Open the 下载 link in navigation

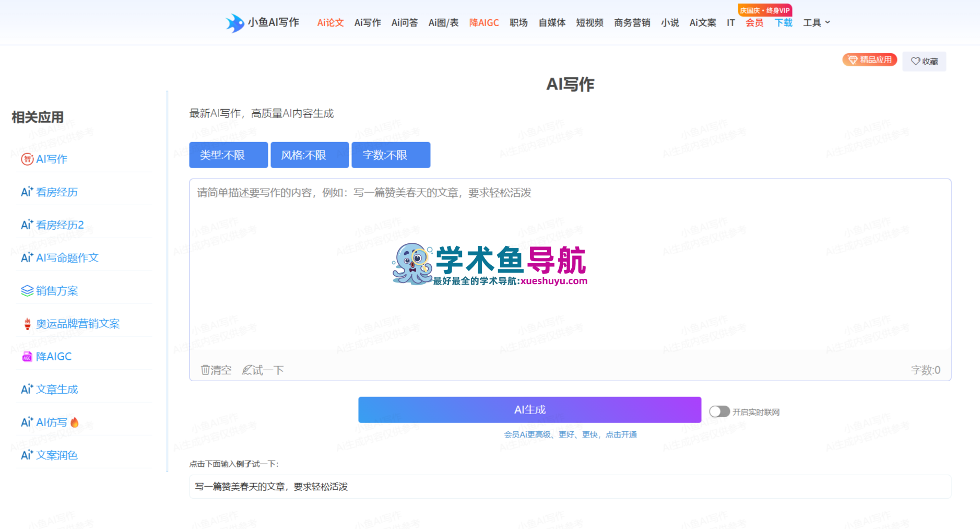[x=783, y=22]
